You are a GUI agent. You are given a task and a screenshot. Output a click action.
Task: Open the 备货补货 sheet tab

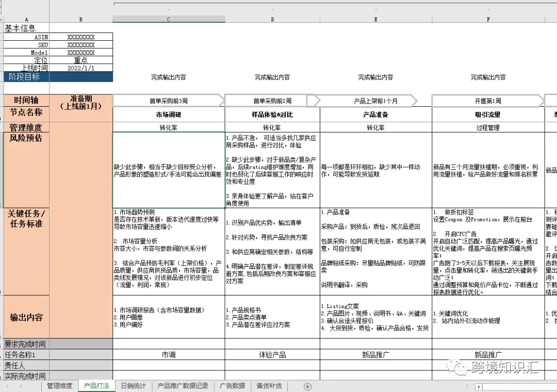click(x=269, y=386)
